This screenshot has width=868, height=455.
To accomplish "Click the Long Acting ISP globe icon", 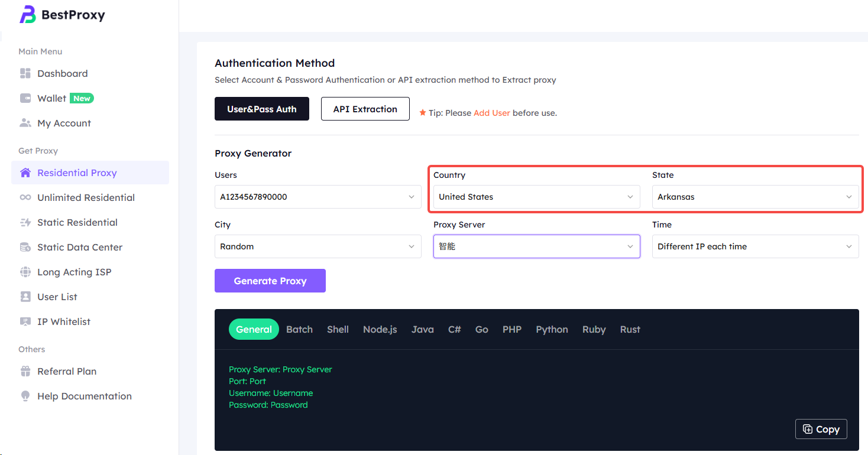I will (x=25, y=272).
